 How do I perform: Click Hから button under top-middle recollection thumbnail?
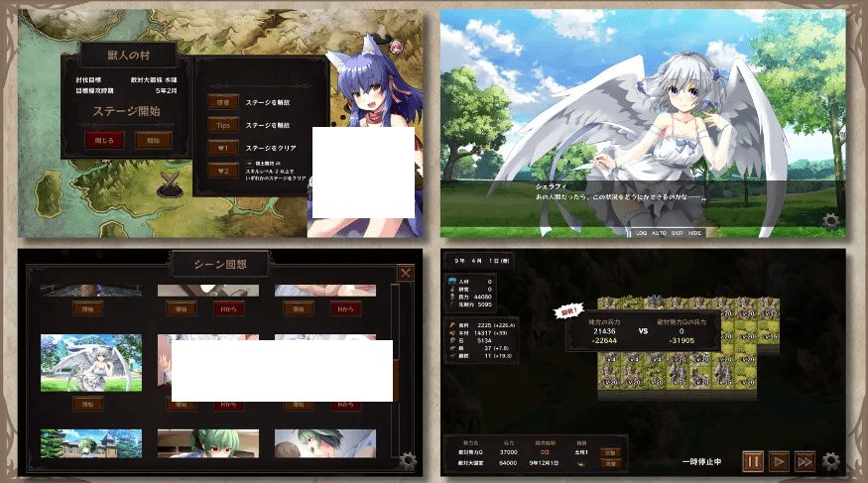228,308
